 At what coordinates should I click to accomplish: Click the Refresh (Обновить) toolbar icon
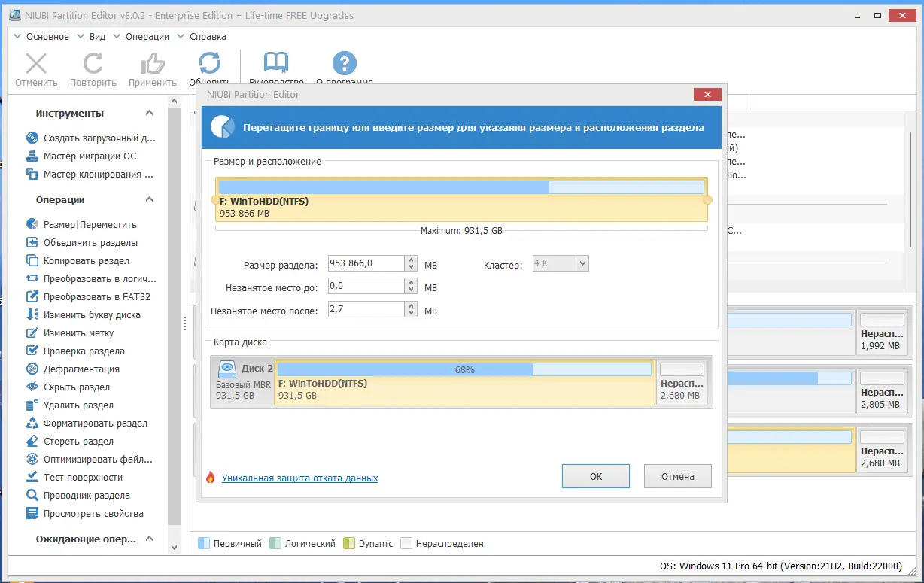[x=209, y=64]
